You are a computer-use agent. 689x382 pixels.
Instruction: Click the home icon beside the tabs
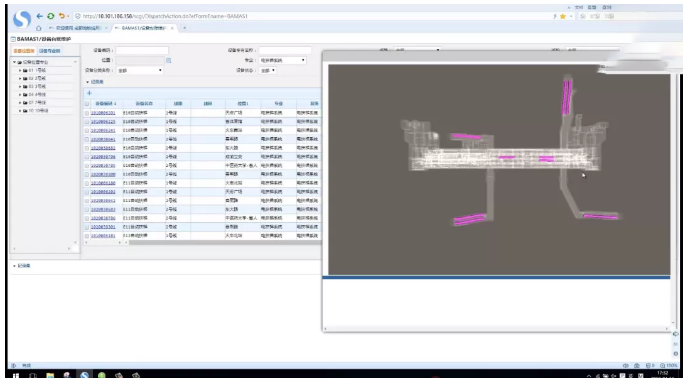pos(39,28)
